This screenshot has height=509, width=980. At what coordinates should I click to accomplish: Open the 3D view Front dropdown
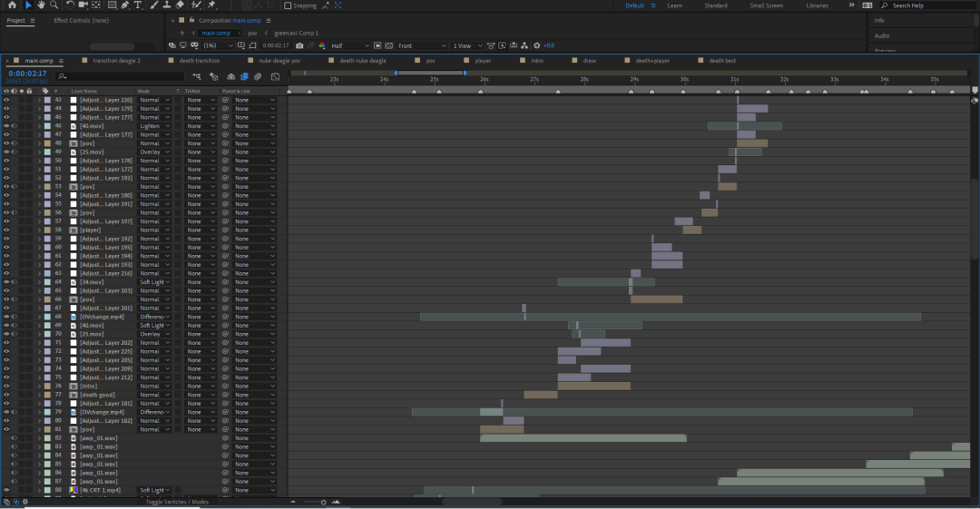pyautogui.click(x=422, y=45)
